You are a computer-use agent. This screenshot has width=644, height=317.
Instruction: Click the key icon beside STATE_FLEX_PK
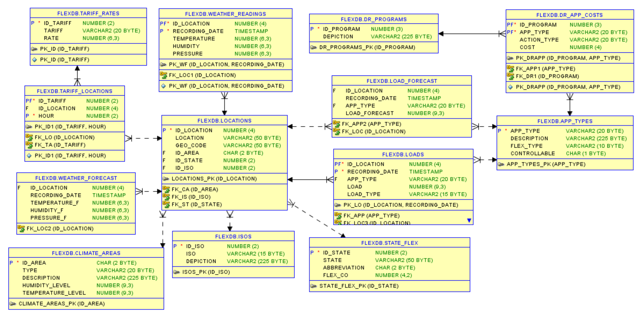[313, 286]
